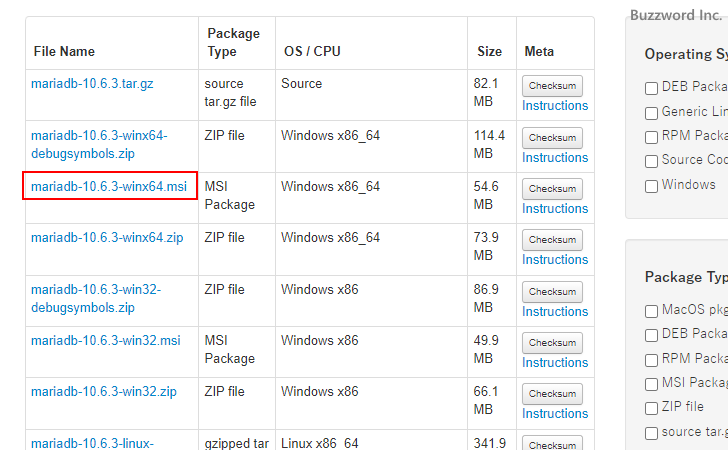Viewport: 728px width, 450px height.
Task: Open Instructions for mariadb-10.6.3.tar.gz
Action: tap(554, 106)
